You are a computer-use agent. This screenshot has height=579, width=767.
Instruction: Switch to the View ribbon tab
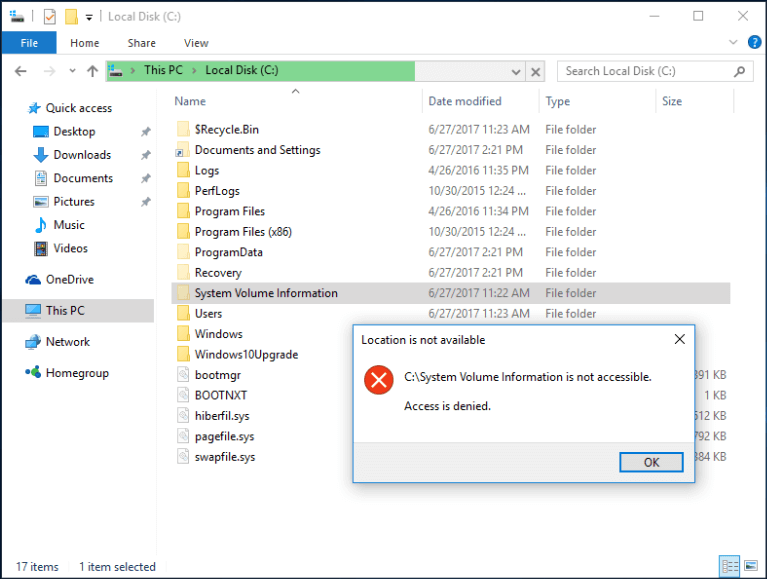pyautogui.click(x=196, y=43)
